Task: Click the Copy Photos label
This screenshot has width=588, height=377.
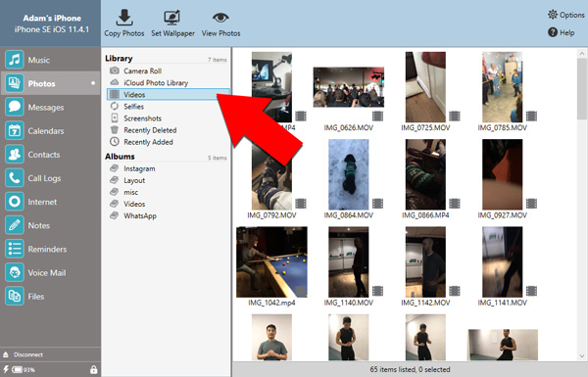Action: [124, 33]
